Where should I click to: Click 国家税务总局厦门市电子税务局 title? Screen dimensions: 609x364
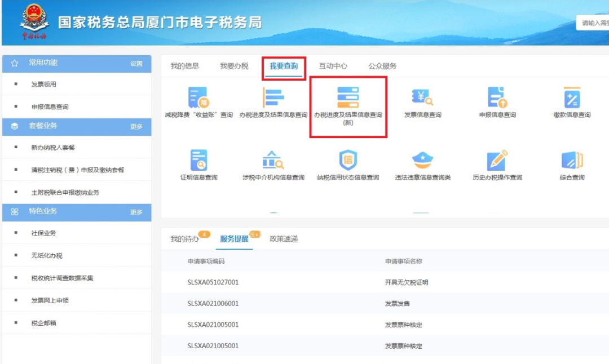160,22
